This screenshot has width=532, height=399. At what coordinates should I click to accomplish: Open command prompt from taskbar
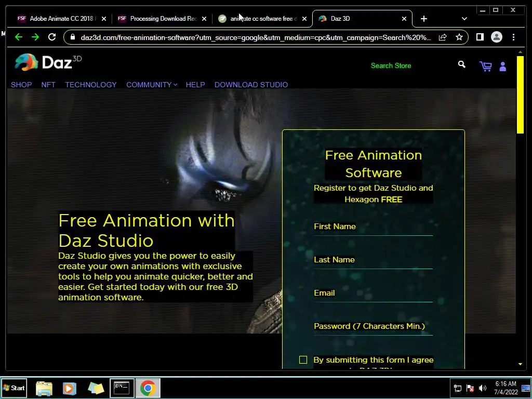(x=122, y=388)
